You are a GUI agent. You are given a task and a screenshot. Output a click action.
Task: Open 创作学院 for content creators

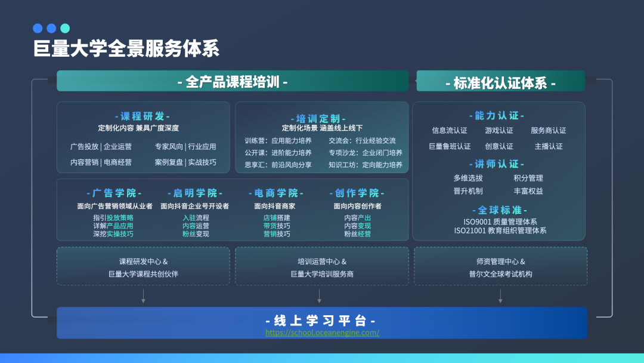(358, 193)
